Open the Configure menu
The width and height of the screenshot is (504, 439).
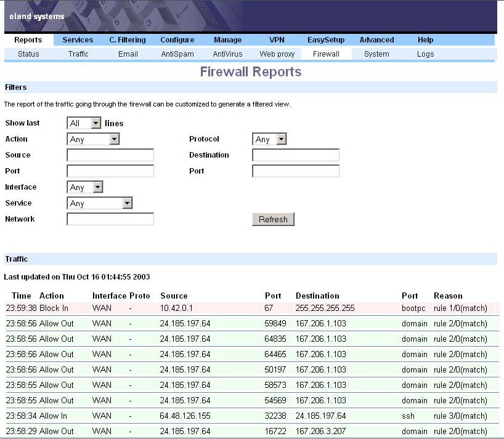(x=177, y=40)
